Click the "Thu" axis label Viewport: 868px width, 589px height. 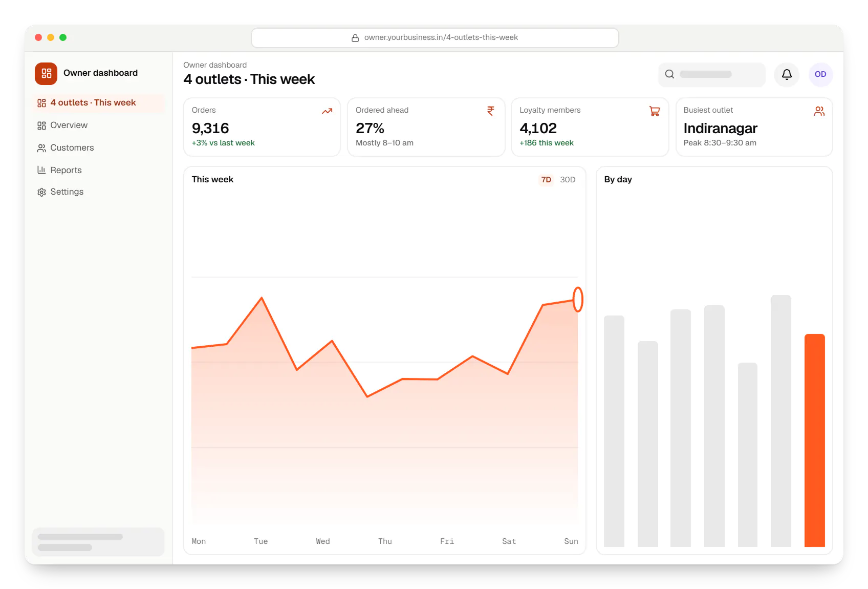coord(385,541)
